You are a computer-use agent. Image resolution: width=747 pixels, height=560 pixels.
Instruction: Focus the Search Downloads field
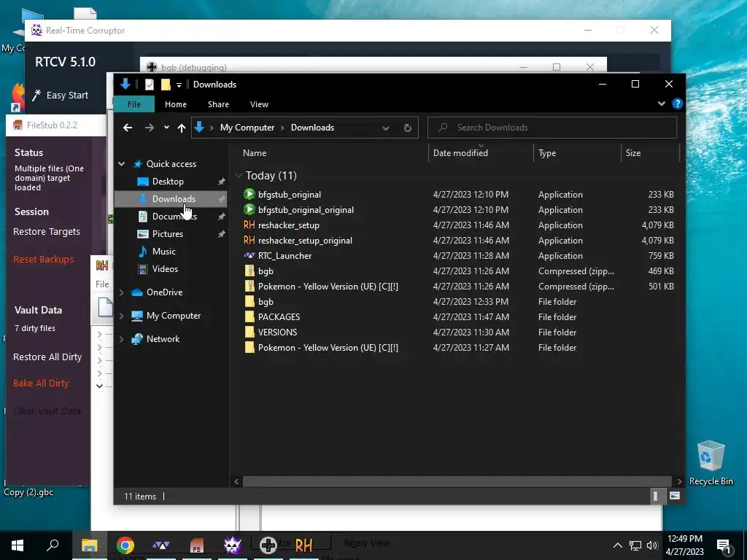tap(552, 128)
